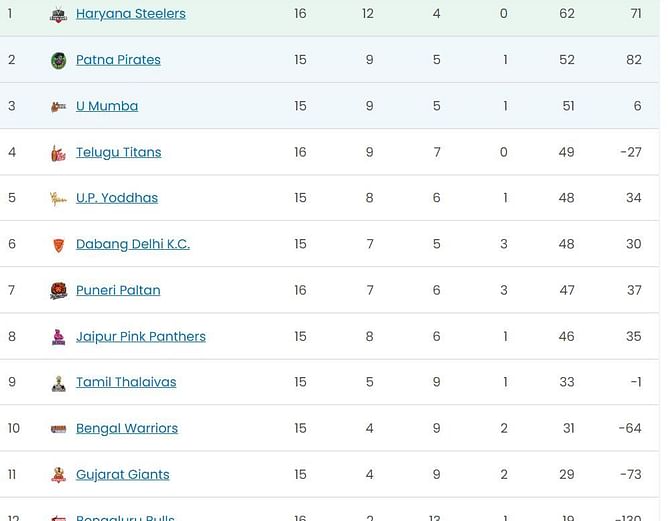Click the Dabang Delhi K.C. team logo
This screenshot has width=668, height=521.
click(58, 245)
